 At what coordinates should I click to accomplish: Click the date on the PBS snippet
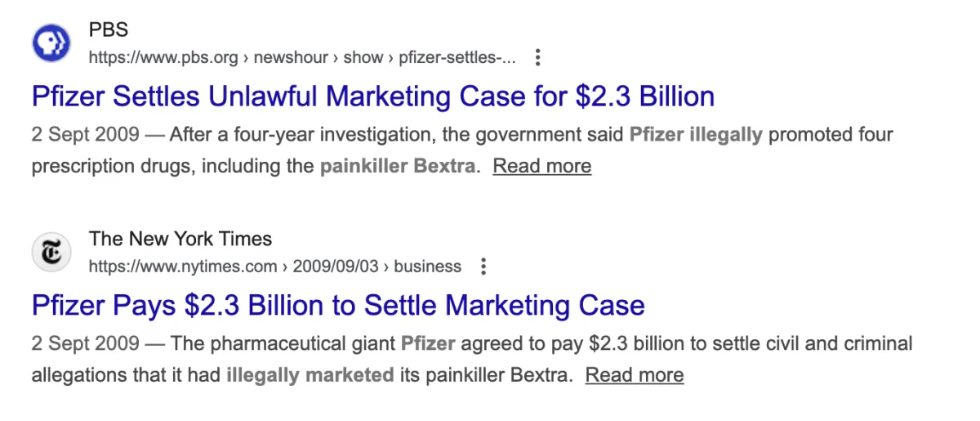[86, 134]
